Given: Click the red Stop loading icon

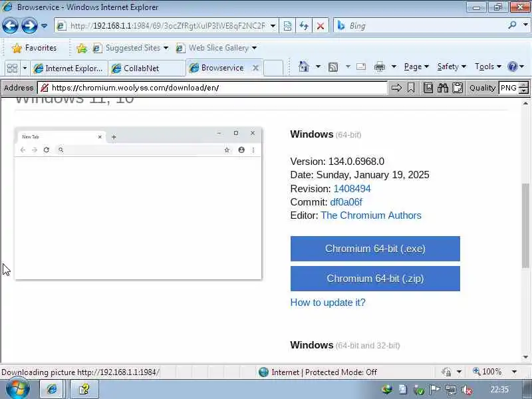Looking at the screenshot, I should pos(321,26).
